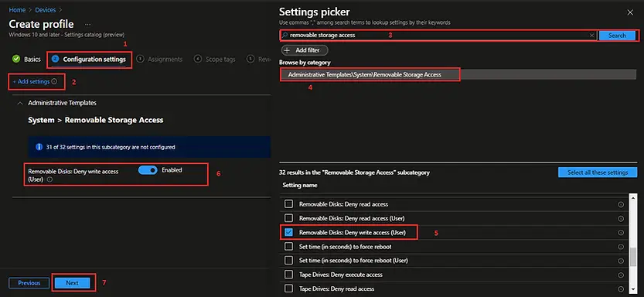Click Select all these settings button
The height and width of the screenshot is (297, 644).
(x=598, y=172)
